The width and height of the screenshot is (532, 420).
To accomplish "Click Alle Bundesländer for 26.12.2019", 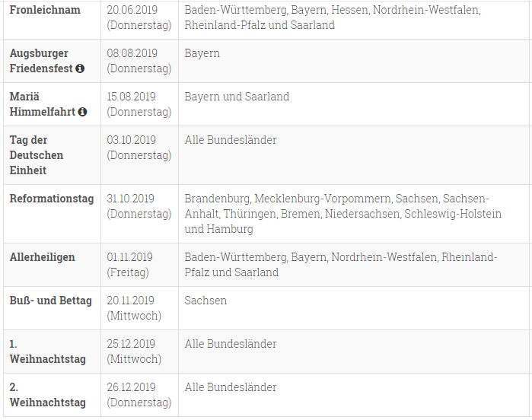I will point(231,387).
